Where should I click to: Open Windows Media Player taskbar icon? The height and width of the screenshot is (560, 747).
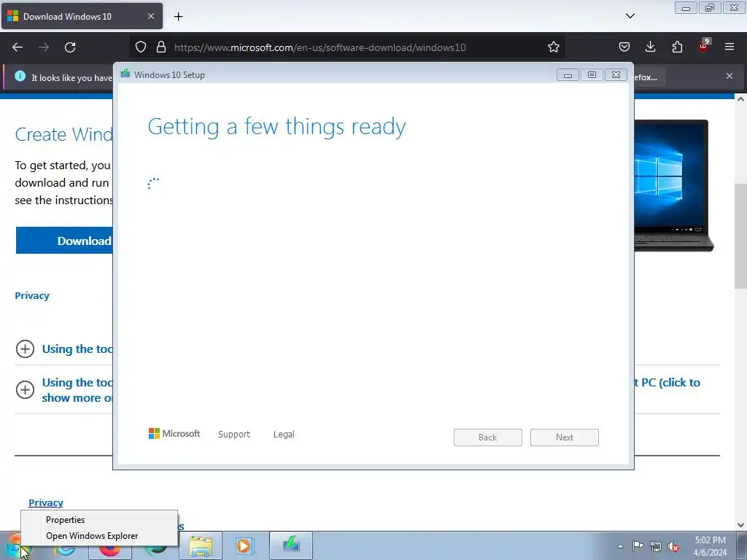pos(246,545)
